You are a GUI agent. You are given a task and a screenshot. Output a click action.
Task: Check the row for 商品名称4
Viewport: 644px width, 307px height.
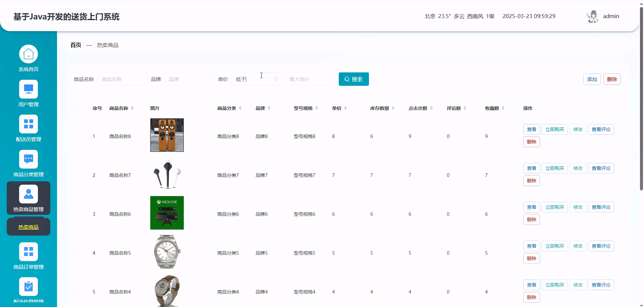78,292
